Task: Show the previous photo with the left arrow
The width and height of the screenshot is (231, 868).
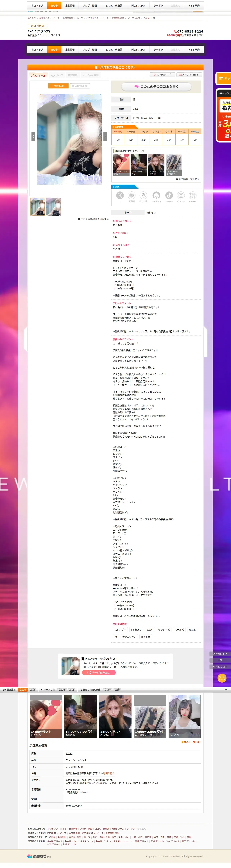Action: [x=33, y=136]
